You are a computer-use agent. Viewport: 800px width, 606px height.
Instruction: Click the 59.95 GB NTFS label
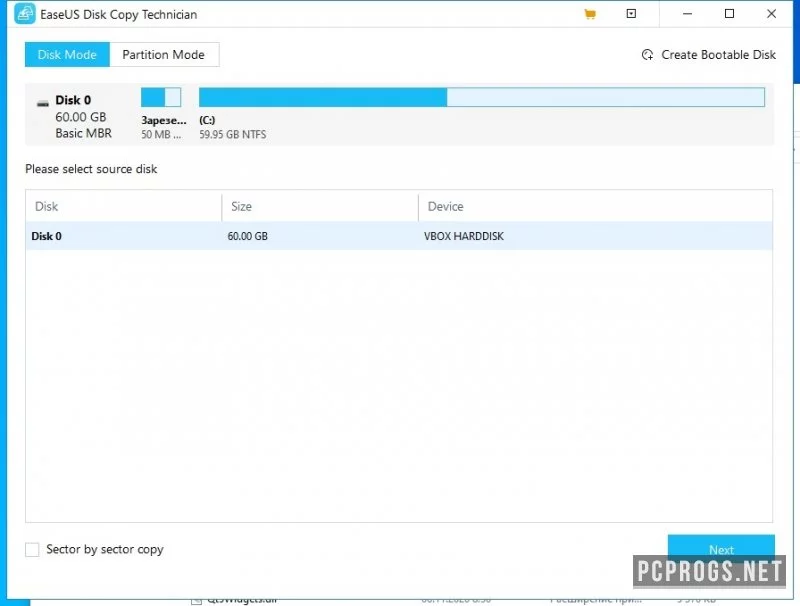click(x=233, y=135)
